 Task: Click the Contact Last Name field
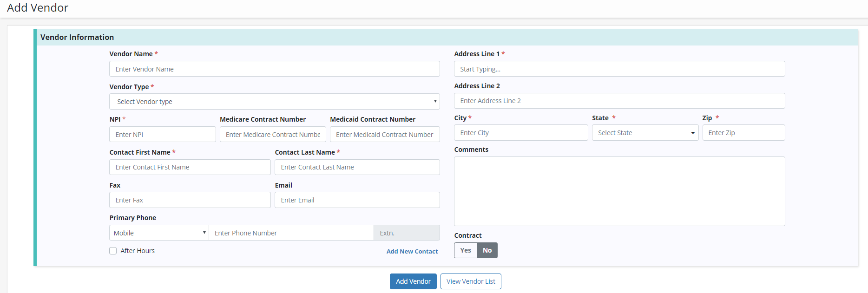(x=357, y=167)
